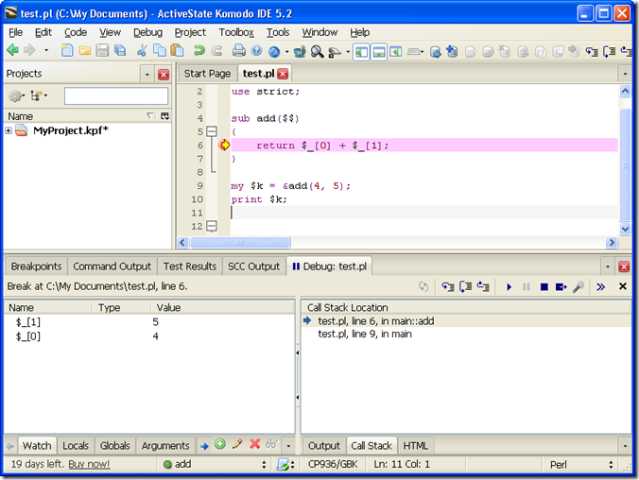The height and width of the screenshot is (480, 639).
Task: Select the Arguments tab
Action: click(x=165, y=446)
